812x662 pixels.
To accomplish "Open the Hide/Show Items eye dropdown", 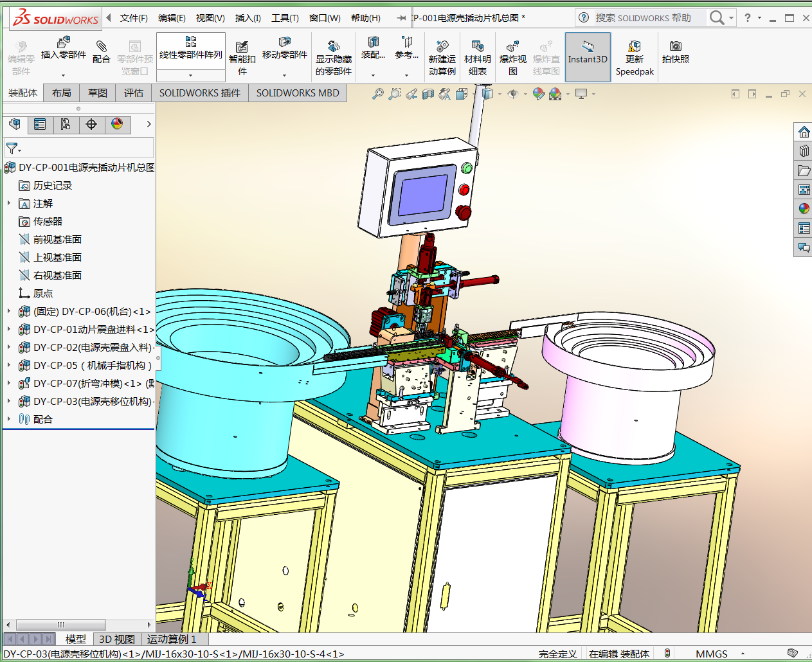I will click(x=514, y=94).
